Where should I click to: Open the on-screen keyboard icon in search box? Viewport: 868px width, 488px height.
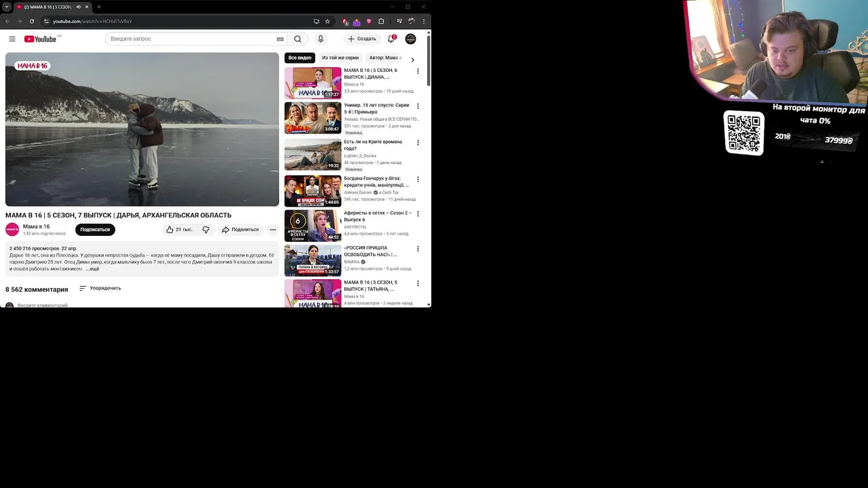[280, 39]
